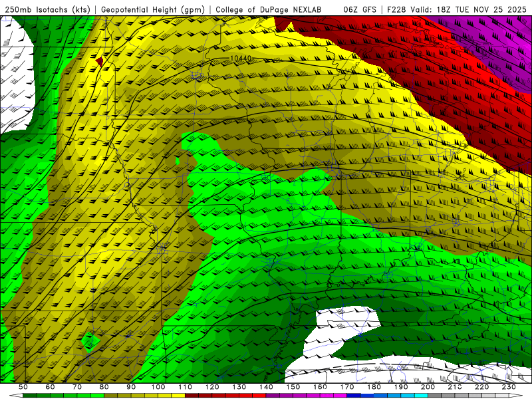Click the 210 value on the legend scale
The width and height of the screenshot is (532, 399).
point(456,387)
